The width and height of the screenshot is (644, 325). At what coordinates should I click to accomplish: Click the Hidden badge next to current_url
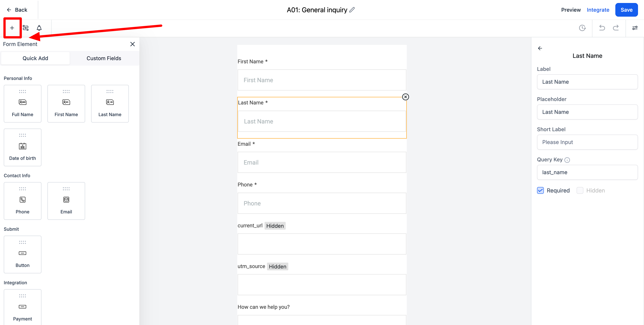[x=275, y=226]
